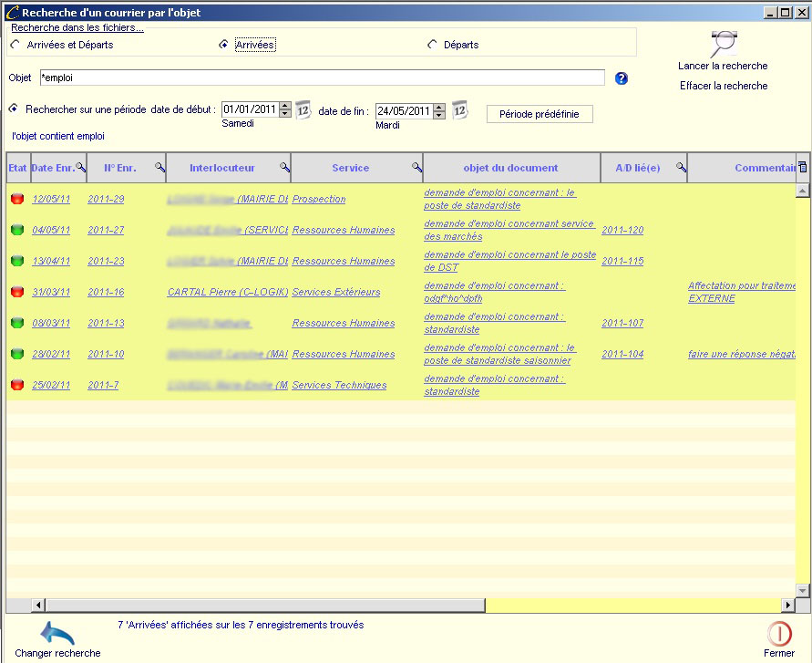Viewport: 812px width, 663px height.
Task: Open the table column options icon at top right
Action: (802, 167)
